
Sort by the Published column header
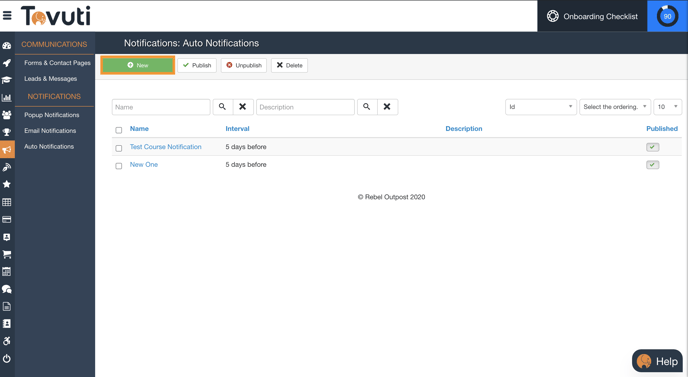tap(662, 129)
